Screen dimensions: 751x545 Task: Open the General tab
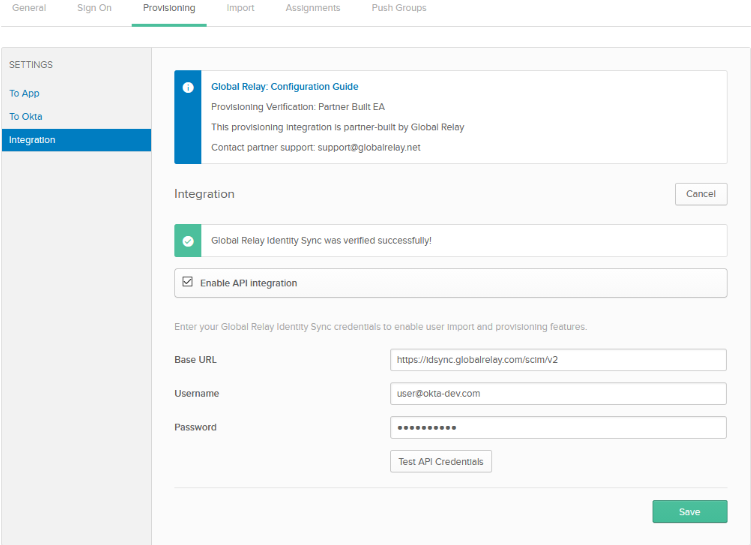click(29, 8)
